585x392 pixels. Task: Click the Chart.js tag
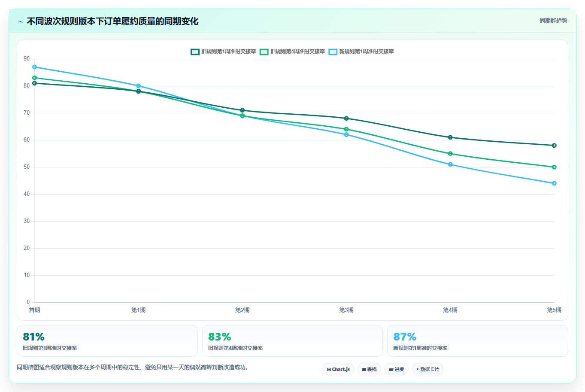tap(338, 369)
